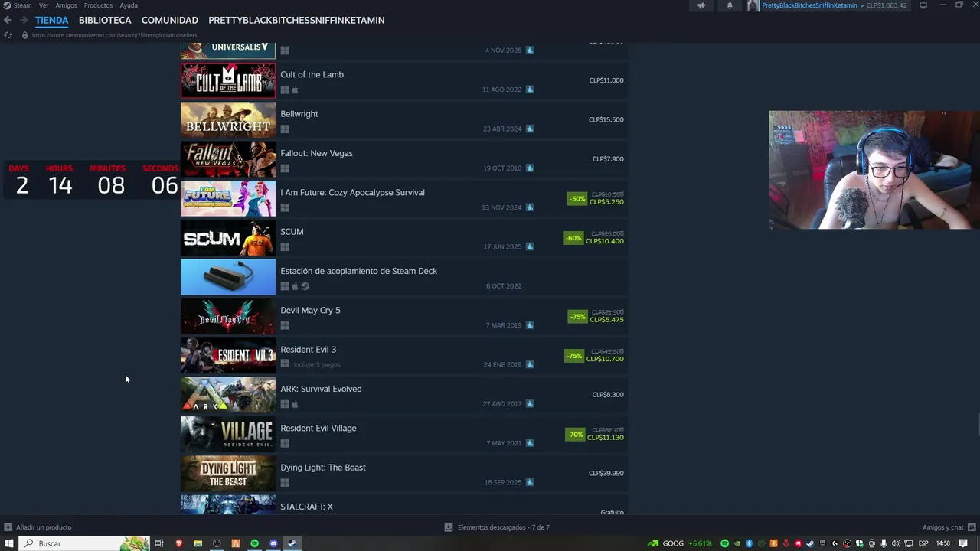
Task: Open File Explorer from the taskbar
Action: point(198,543)
